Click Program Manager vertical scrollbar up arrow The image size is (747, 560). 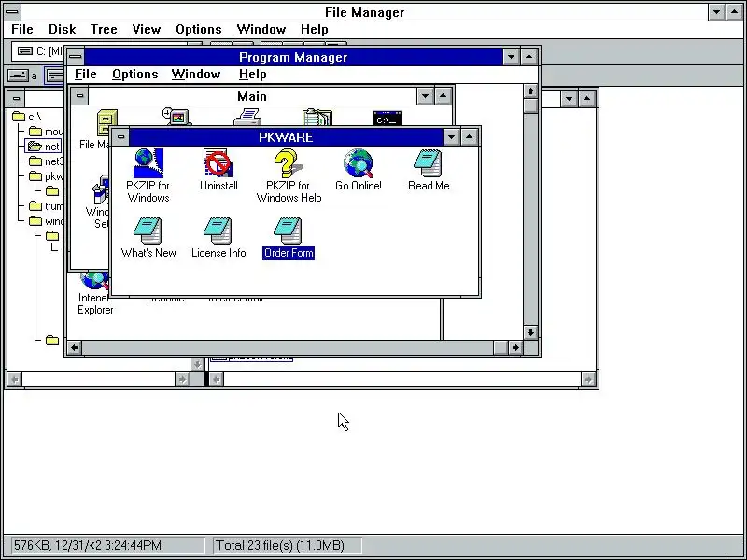530,91
